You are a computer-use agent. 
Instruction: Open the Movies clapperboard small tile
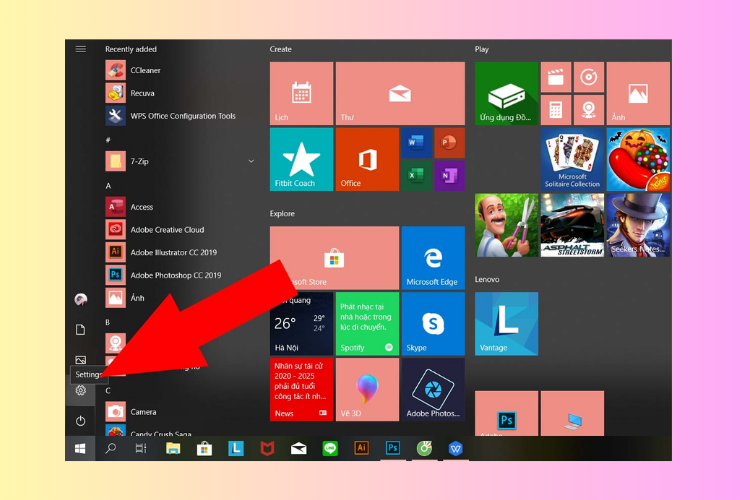pyautogui.click(x=556, y=77)
